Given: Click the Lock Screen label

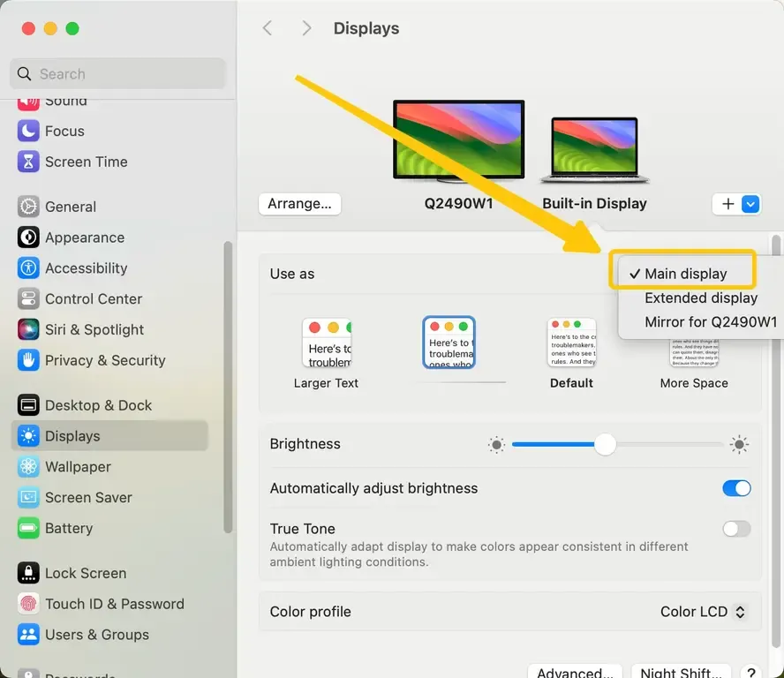Looking at the screenshot, I should [86, 573].
